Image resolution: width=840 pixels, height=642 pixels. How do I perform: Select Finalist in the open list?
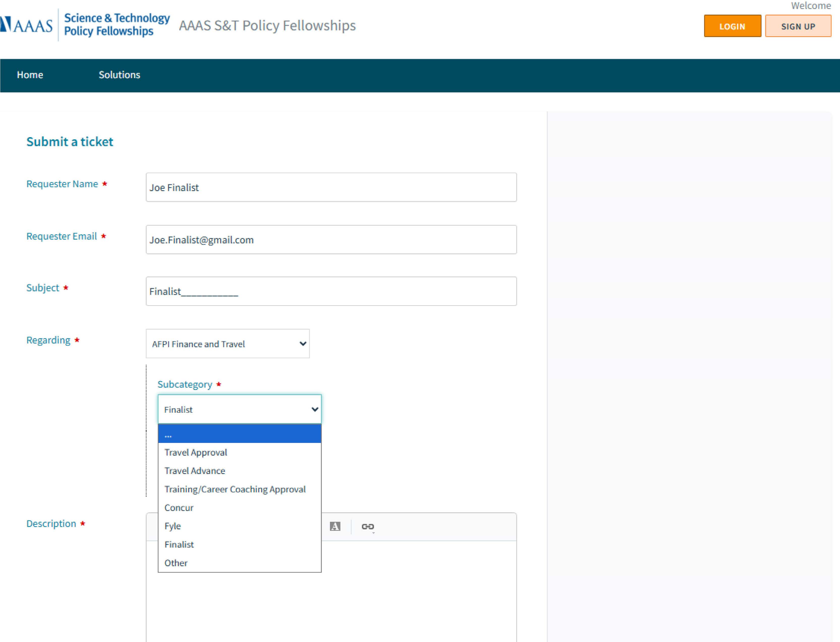point(179,544)
